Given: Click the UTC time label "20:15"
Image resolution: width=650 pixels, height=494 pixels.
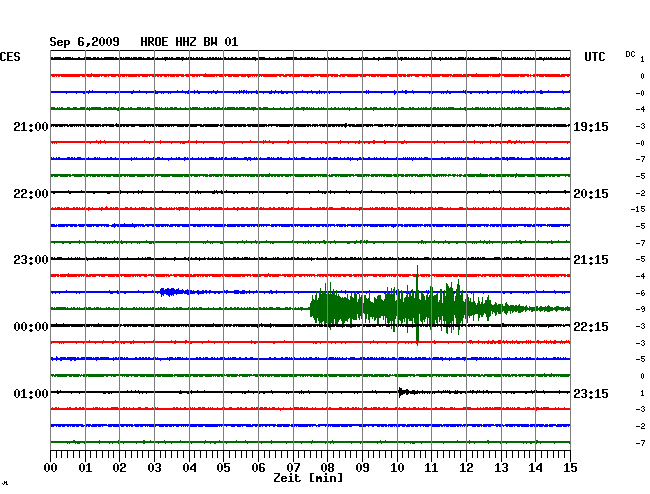Looking at the screenshot, I should (x=591, y=194).
